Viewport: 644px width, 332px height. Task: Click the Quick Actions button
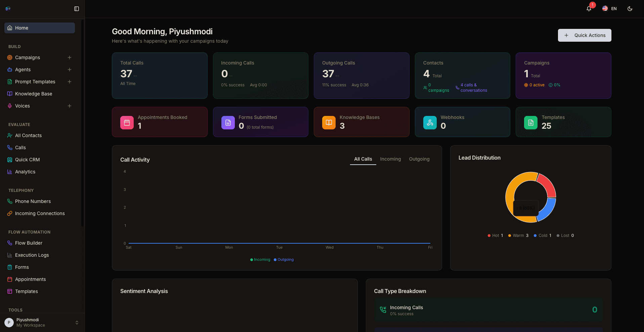(584, 35)
